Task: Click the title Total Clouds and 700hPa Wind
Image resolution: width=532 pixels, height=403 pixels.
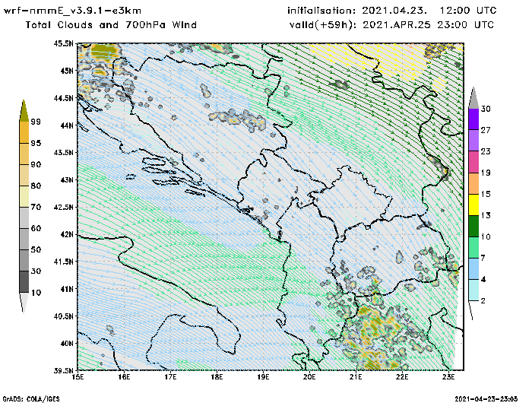Action: [111, 25]
